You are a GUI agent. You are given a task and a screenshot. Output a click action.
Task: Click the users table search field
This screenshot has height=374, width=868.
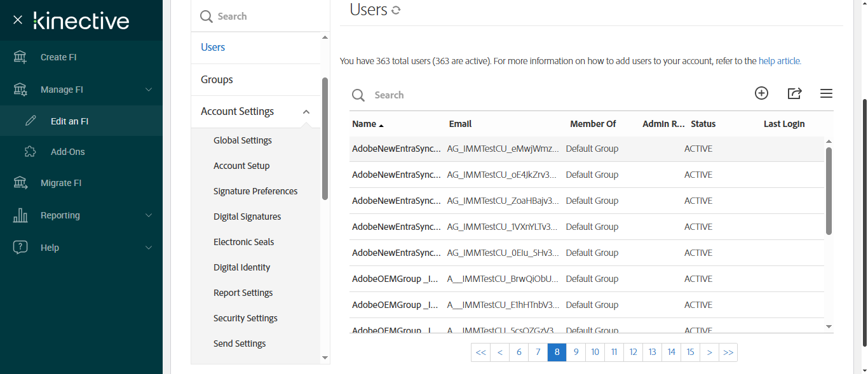pos(445,95)
